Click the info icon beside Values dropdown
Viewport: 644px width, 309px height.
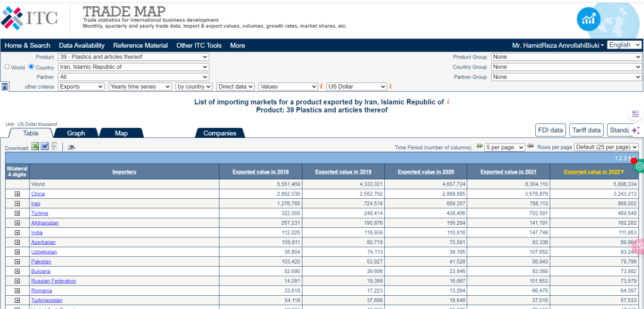(321, 86)
